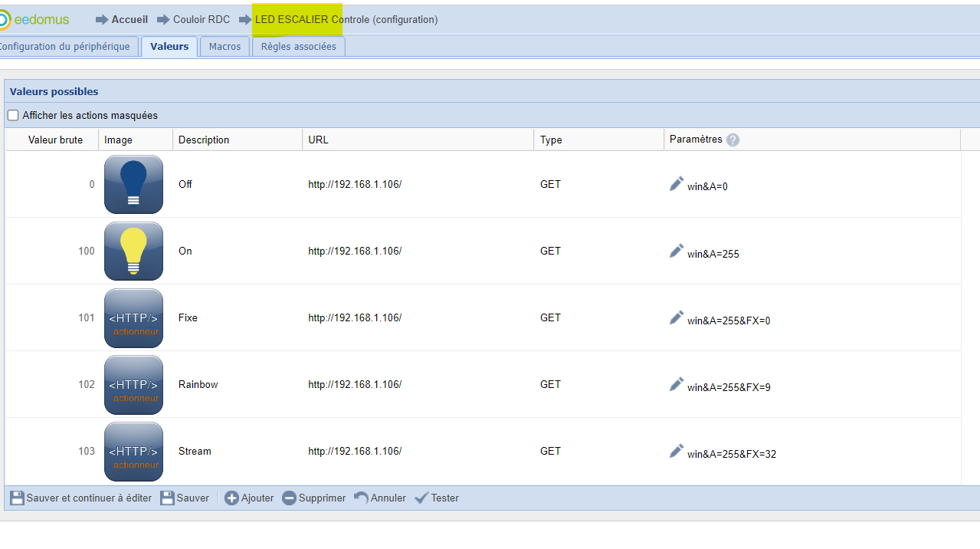
Task: Switch to the Macros tab
Action: coord(225,47)
